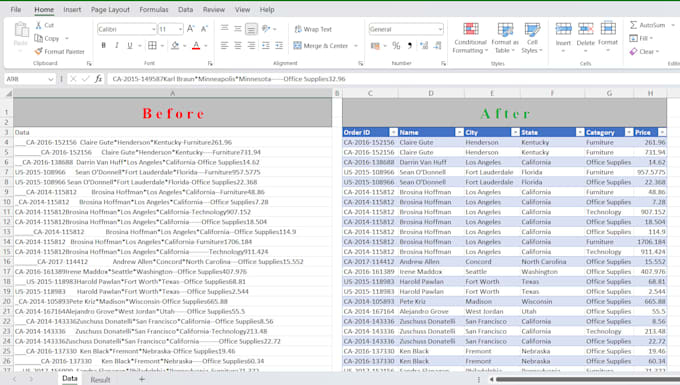Select column A header
680x385 pixels.
(x=172, y=93)
